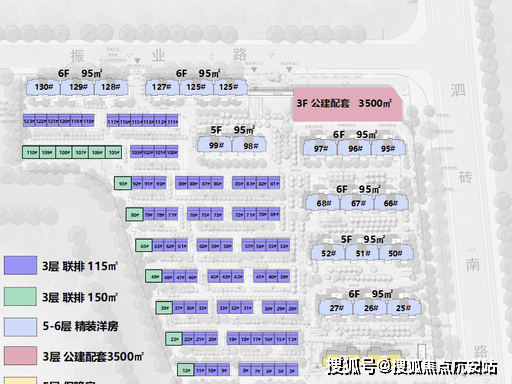This screenshot has height=384, width=512.
Task: Click the pink 3层 公建配套3500㎡ legend swatch
Action: tap(20, 356)
